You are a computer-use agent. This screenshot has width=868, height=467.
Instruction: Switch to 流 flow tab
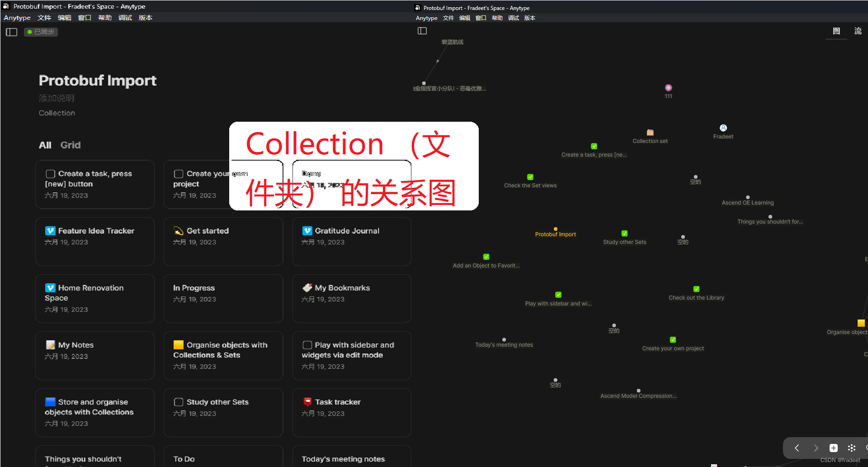coord(858,31)
